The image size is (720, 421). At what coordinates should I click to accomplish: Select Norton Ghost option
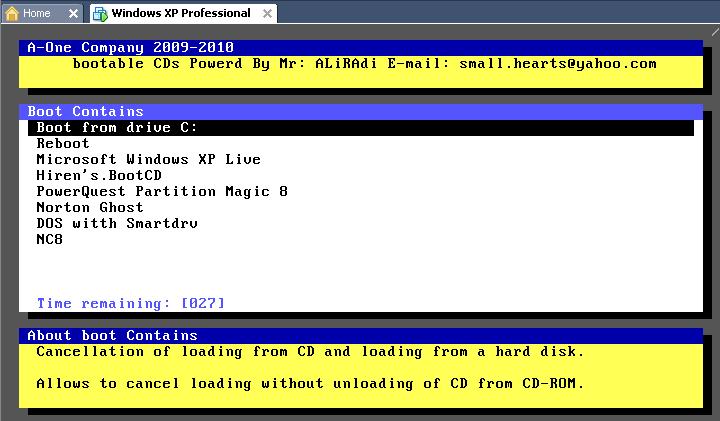click(x=90, y=208)
